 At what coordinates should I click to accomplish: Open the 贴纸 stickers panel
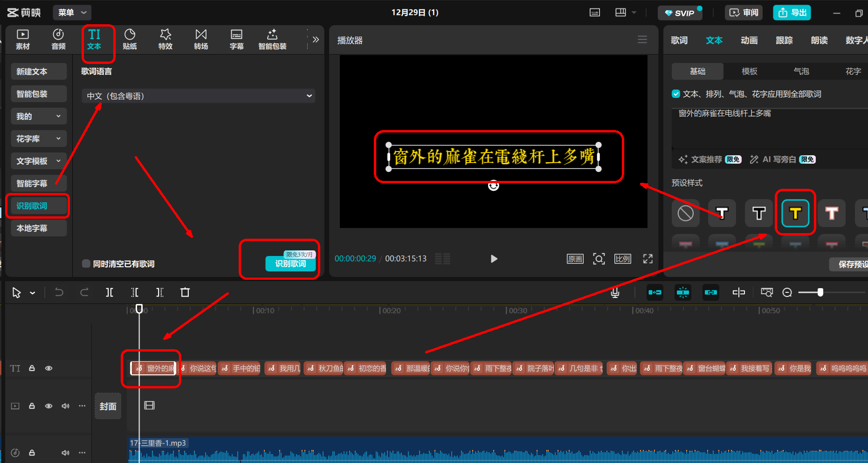(130, 39)
